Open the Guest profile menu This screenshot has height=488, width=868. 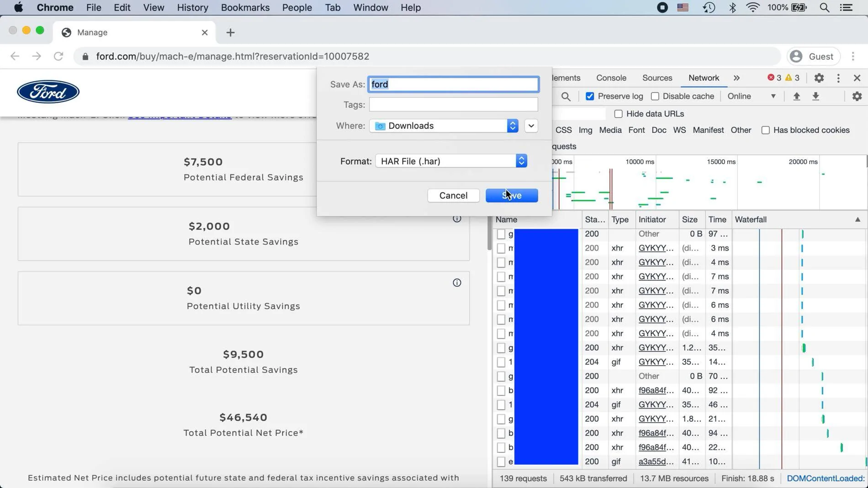tap(813, 56)
